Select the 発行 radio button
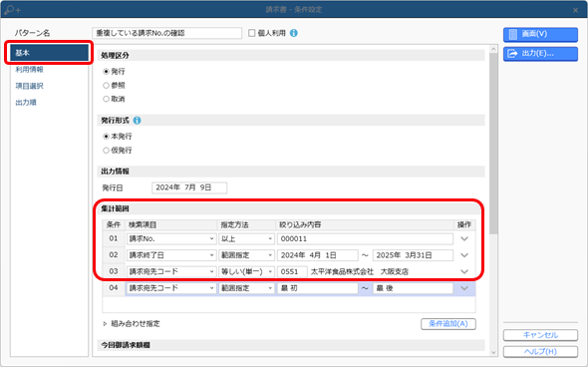The height and width of the screenshot is (367, 588). (x=106, y=71)
